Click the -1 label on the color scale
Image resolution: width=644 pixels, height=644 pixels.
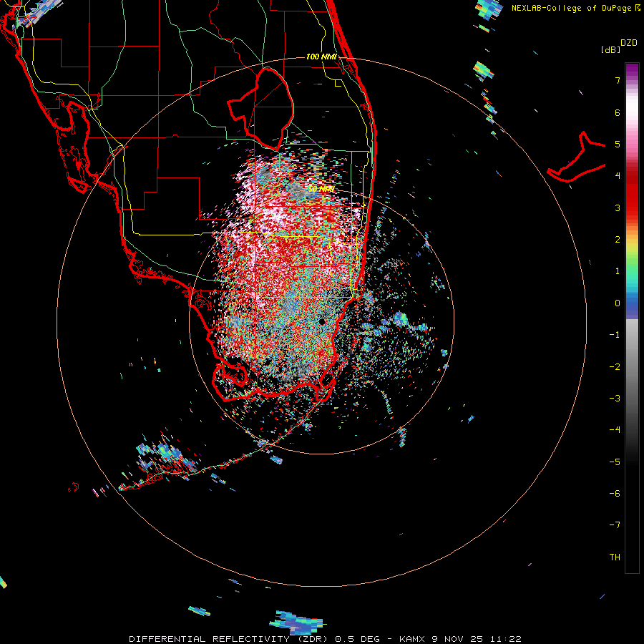(x=615, y=335)
